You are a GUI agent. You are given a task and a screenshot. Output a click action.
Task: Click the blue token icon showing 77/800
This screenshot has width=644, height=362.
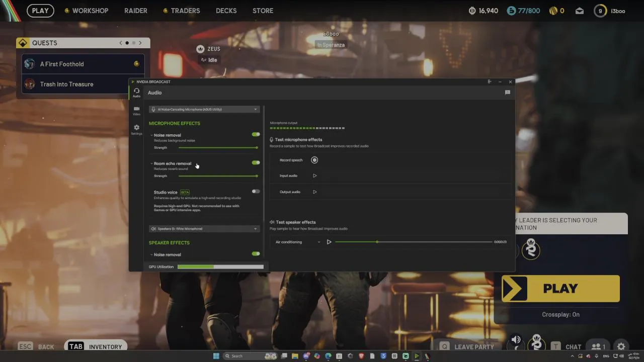511,11
